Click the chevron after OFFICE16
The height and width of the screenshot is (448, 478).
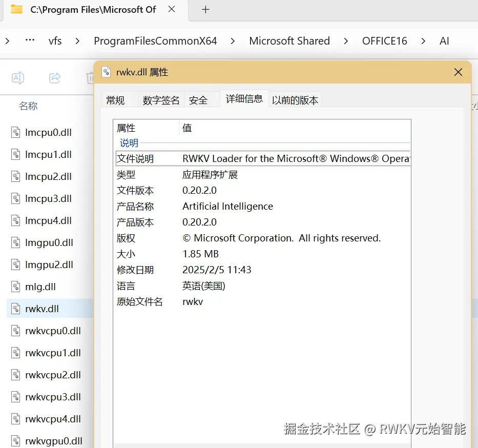[x=424, y=40]
